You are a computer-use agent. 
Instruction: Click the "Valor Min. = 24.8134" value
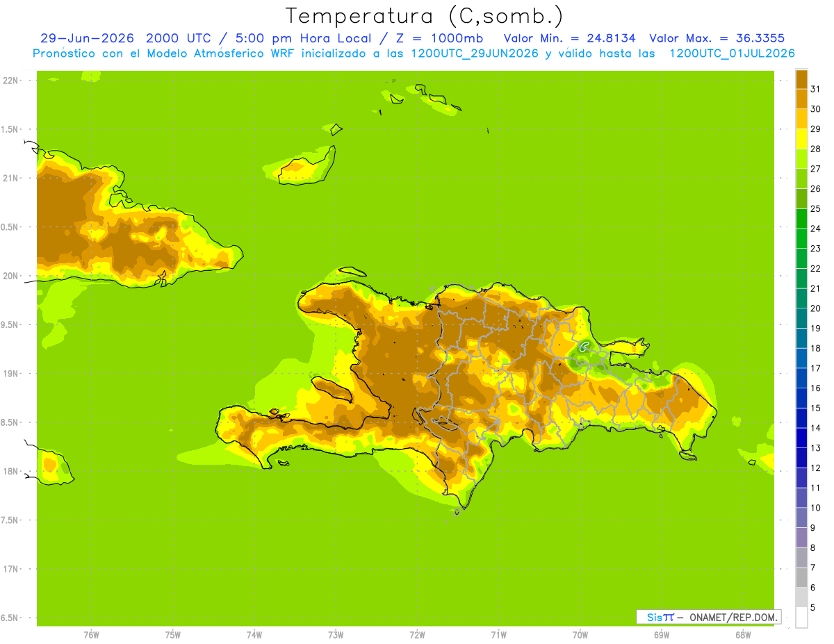pos(569,38)
